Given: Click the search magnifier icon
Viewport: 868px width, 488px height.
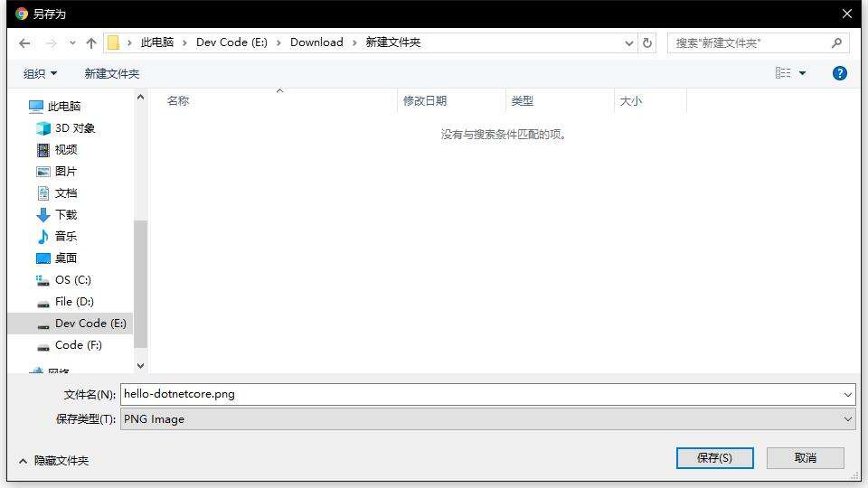Looking at the screenshot, I should click(x=836, y=42).
